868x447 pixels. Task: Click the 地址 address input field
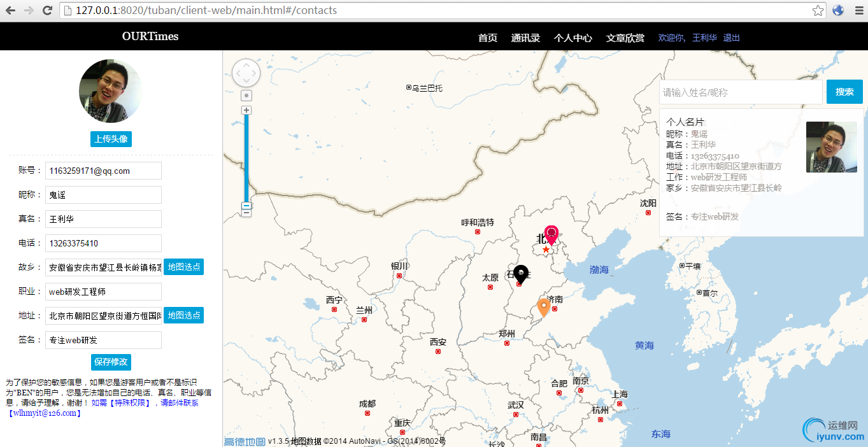tap(103, 316)
